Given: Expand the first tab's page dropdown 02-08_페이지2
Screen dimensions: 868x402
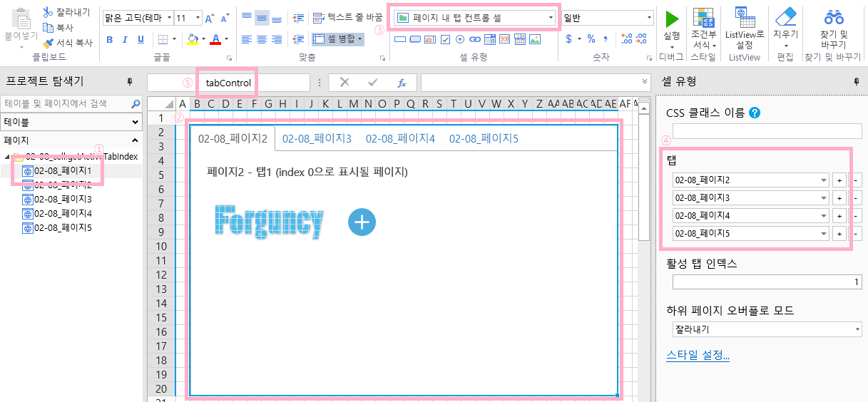Looking at the screenshot, I should click(x=824, y=180).
